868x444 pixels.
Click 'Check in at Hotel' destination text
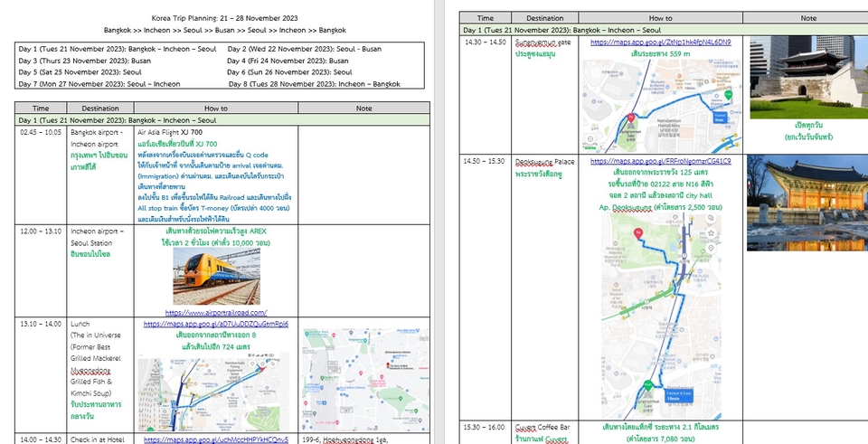pyautogui.click(x=97, y=439)
